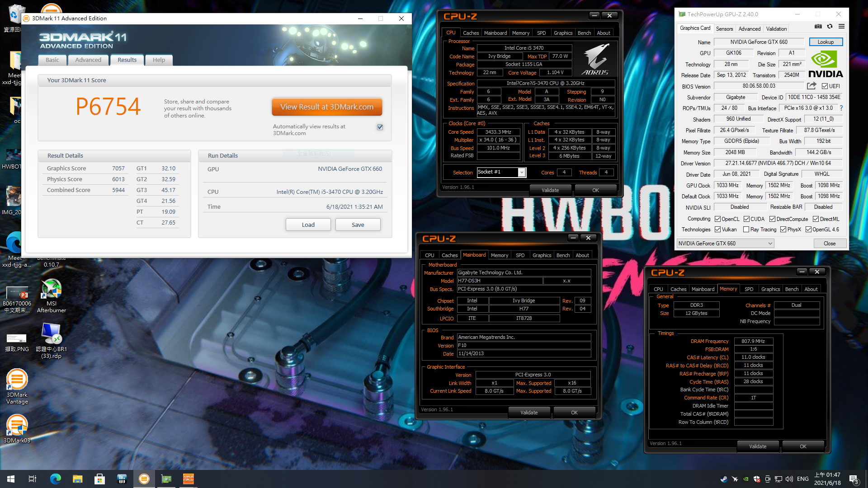868x488 pixels.
Task: Open the notification center icon
Action: tap(854, 479)
